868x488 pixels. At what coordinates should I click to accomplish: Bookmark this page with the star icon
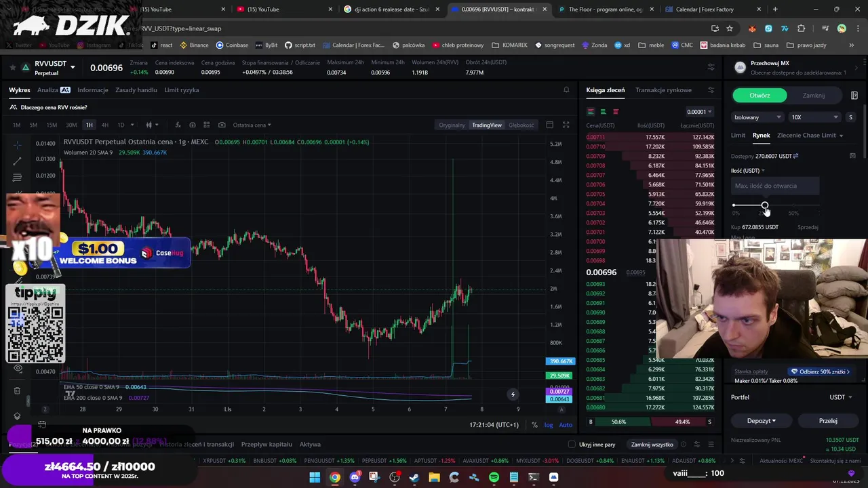coord(730,28)
